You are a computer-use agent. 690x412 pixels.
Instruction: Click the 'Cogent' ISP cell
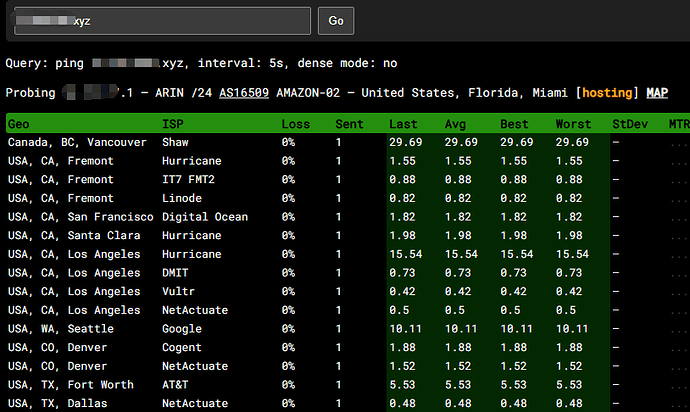click(x=182, y=347)
